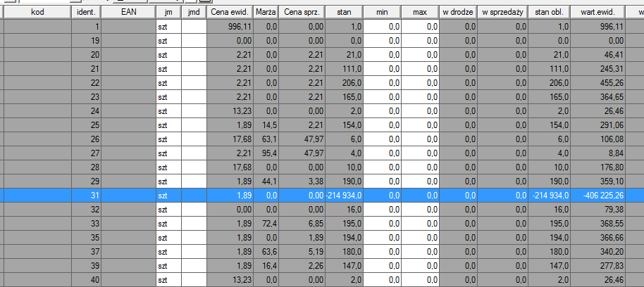Click the margin cell showing 95,4
This screenshot has width=644, height=287.
pyautogui.click(x=265, y=153)
